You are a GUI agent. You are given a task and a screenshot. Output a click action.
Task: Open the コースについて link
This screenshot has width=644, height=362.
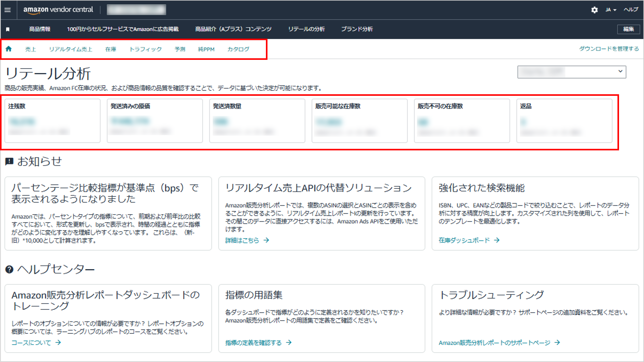(x=31, y=342)
